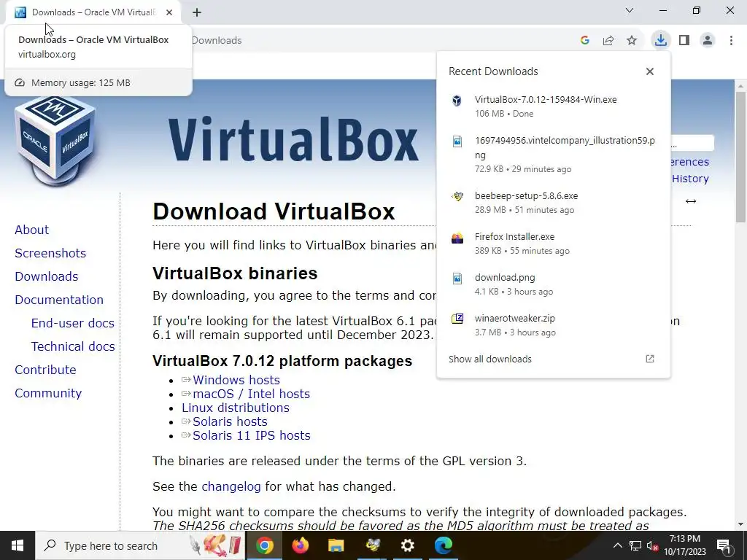Open the changelog link
This screenshot has width=747, height=560.
click(x=231, y=486)
